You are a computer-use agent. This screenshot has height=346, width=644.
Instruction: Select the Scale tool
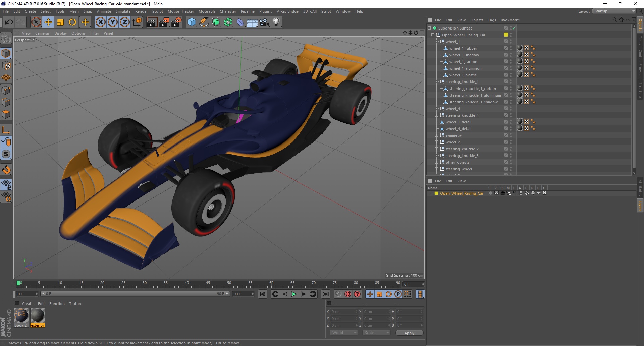click(60, 22)
